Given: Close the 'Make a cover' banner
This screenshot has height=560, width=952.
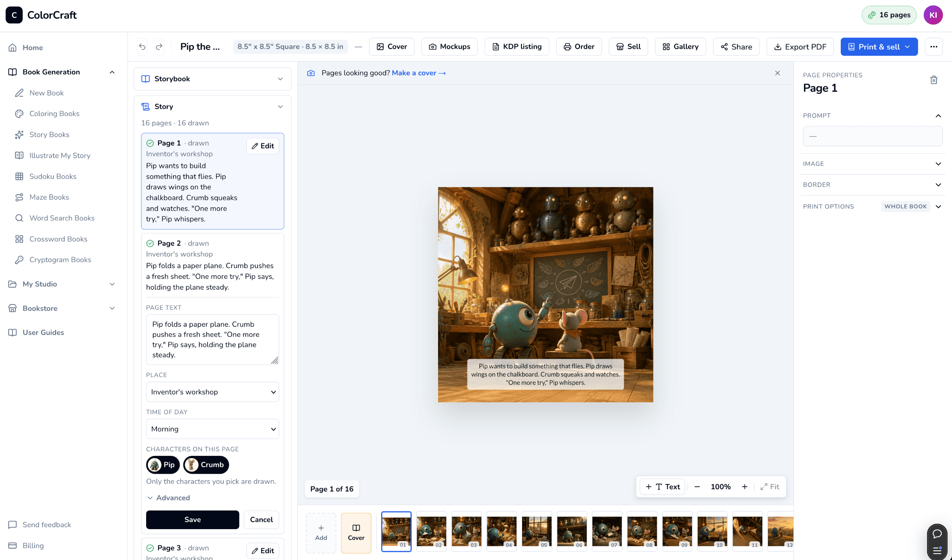Looking at the screenshot, I should 777,73.
